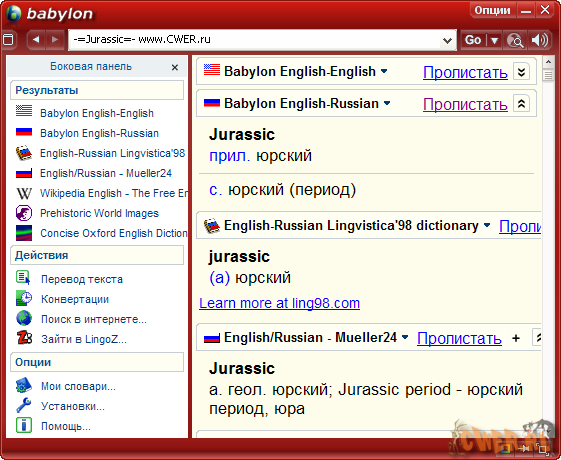Click scrollbar up arrow in results pane

(x=548, y=62)
